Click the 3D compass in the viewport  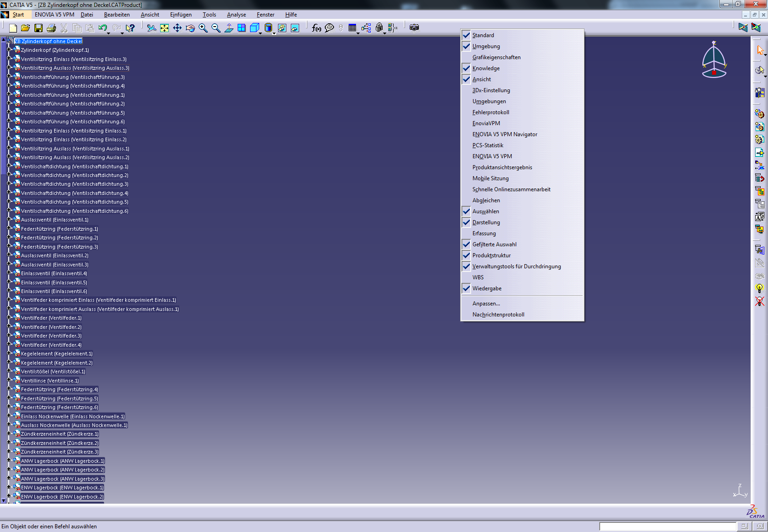pyautogui.click(x=714, y=61)
